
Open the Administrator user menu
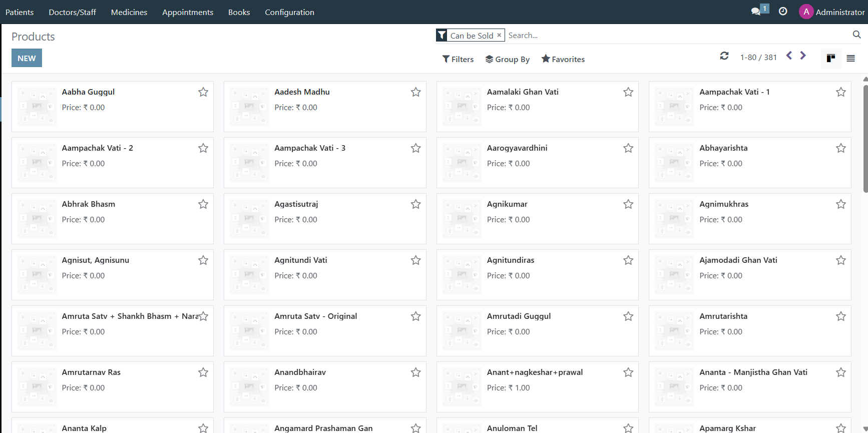click(832, 12)
